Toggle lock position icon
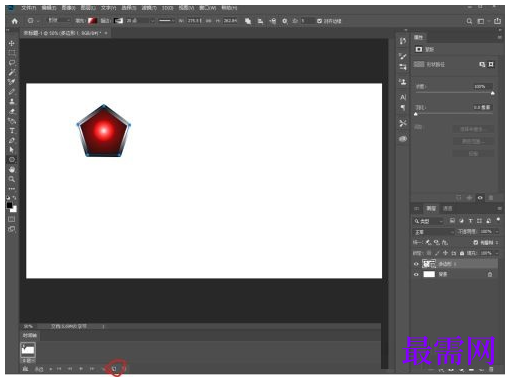The height and width of the screenshot is (382, 514). pyautogui.click(x=445, y=253)
